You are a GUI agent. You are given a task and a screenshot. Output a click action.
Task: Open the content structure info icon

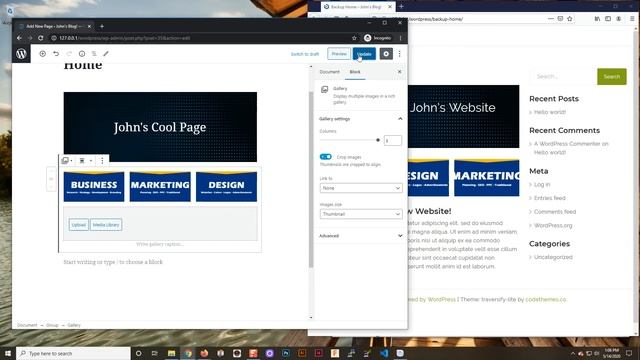[82, 54]
